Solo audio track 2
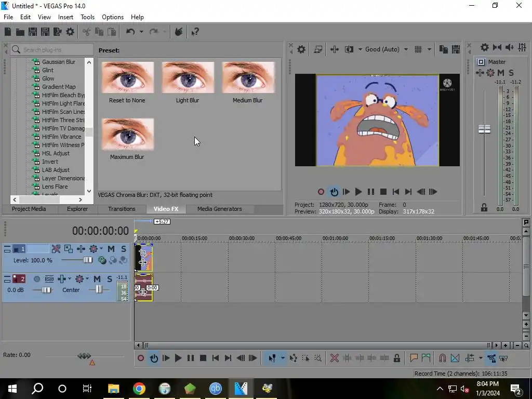 pyautogui.click(x=109, y=279)
